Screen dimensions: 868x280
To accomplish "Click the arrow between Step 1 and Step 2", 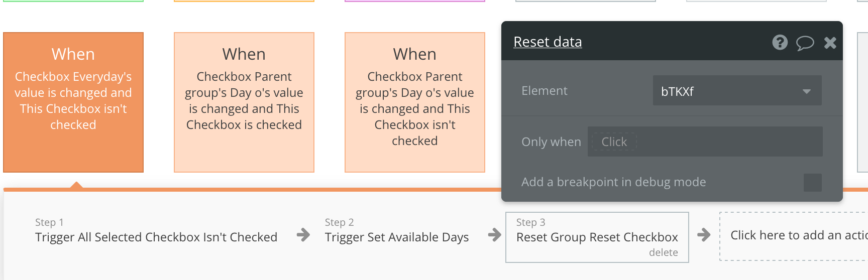I will click(303, 234).
